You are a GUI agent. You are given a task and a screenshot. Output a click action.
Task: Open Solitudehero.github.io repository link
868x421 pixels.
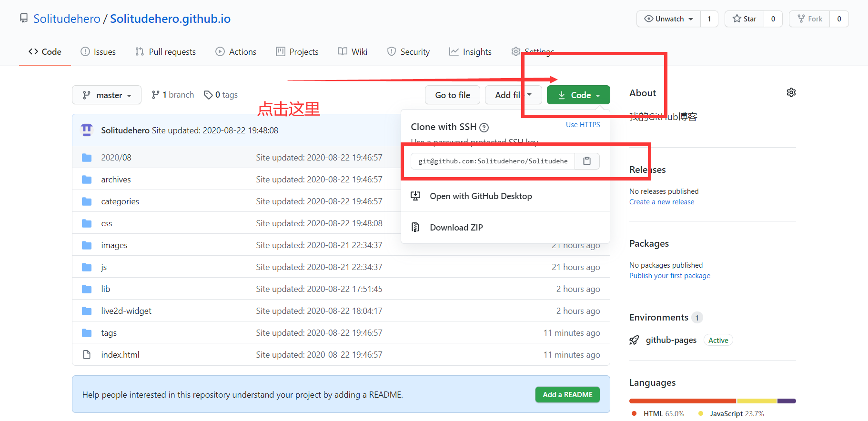(x=171, y=19)
